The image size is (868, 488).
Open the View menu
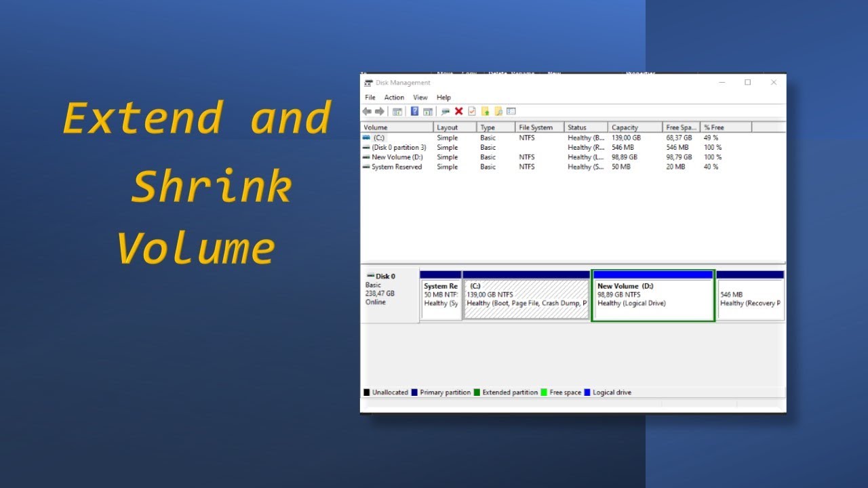[x=420, y=98]
